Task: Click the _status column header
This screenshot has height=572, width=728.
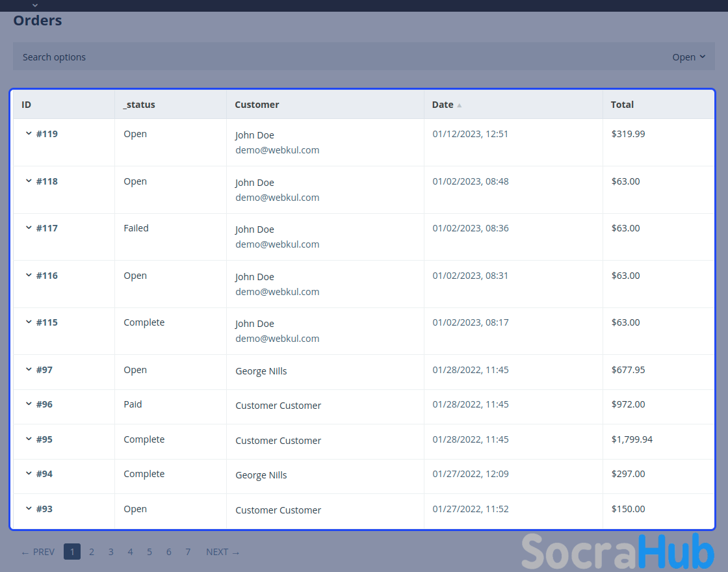Action: click(x=139, y=105)
